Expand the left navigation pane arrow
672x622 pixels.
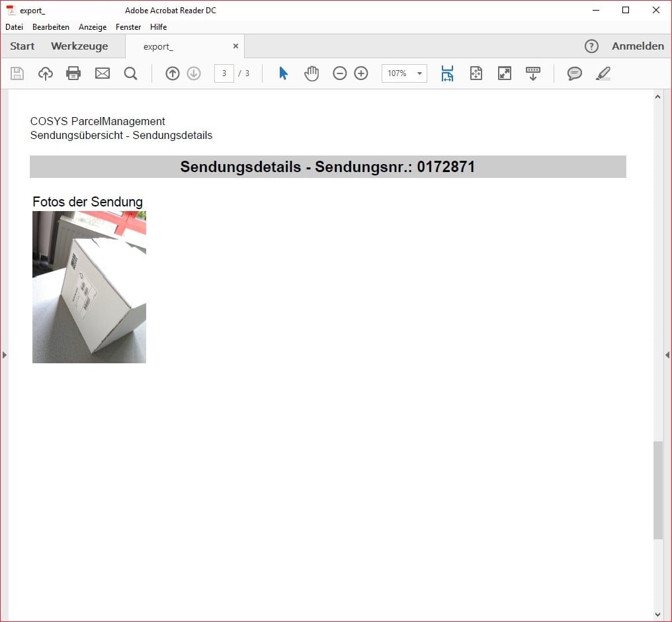pos(5,355)
